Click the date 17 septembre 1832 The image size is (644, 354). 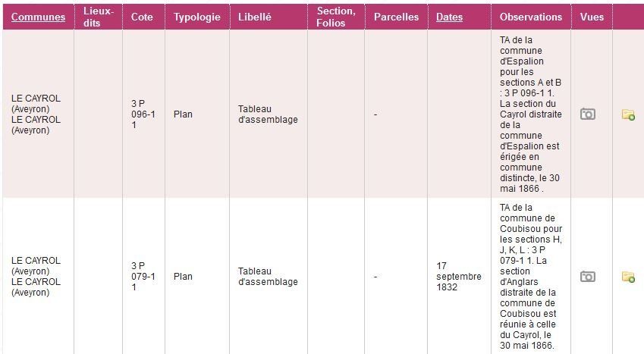[458, 277]
